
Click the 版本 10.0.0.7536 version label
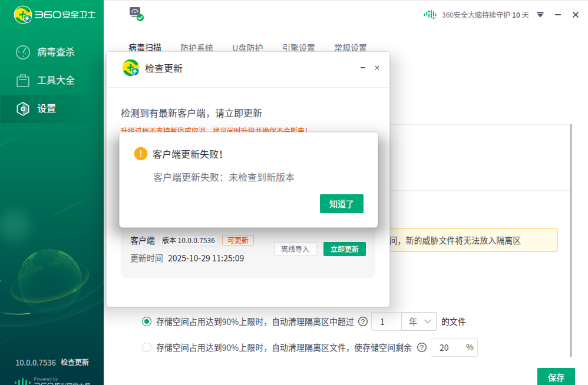tap(189, 240)
